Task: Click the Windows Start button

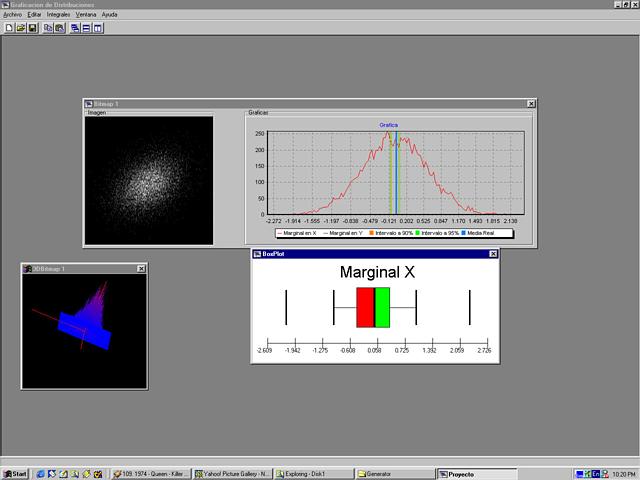Action: tap(16, 473)
